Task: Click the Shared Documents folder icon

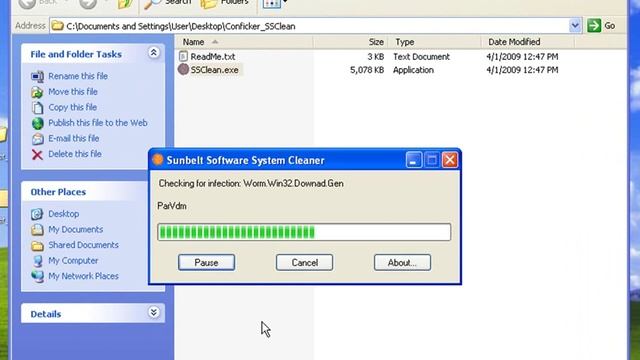Action: pos(37,245)
